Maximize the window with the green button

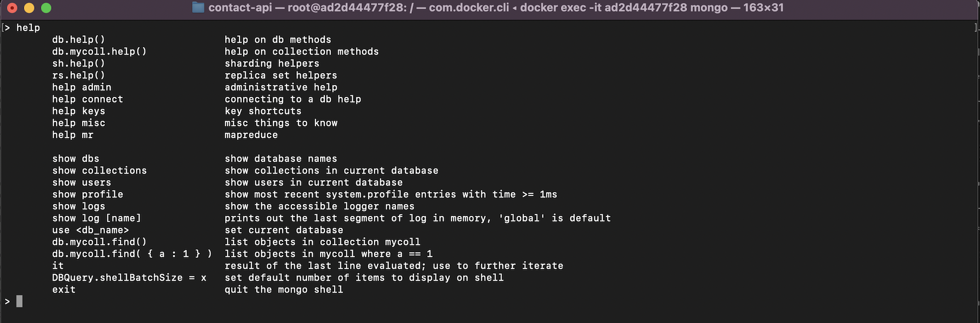[46, 8]
